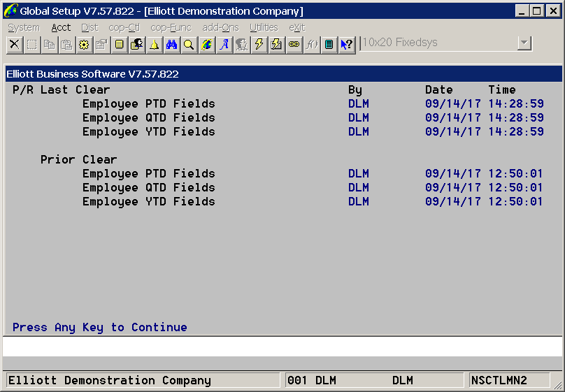Click the Paste clipboard toolbar icon
The image size is (565, 392).
pyautogui.click(x=66, y=45)
